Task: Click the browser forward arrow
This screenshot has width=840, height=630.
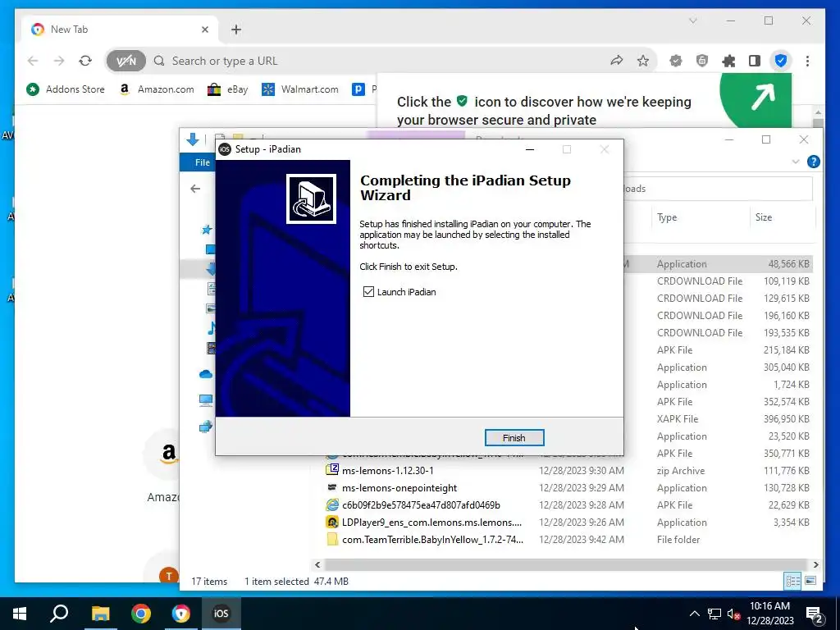Action: pyautogui.click(x=59, y=61)
